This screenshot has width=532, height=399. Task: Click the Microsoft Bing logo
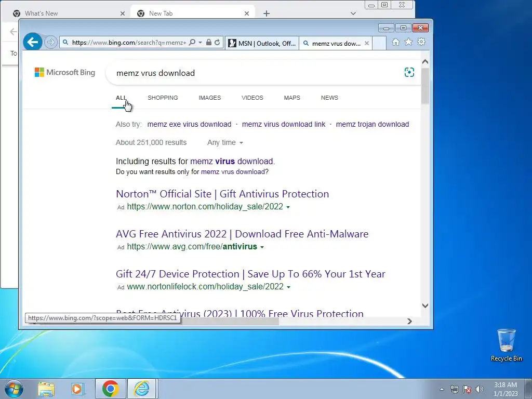(65, 72)
